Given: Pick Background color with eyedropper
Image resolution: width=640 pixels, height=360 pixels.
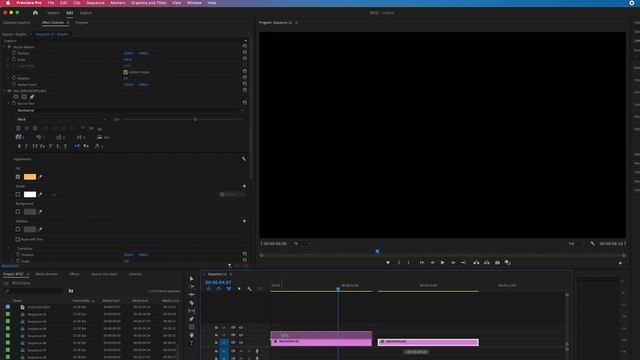Looking at the screenshot, I should tap(40, 212).
